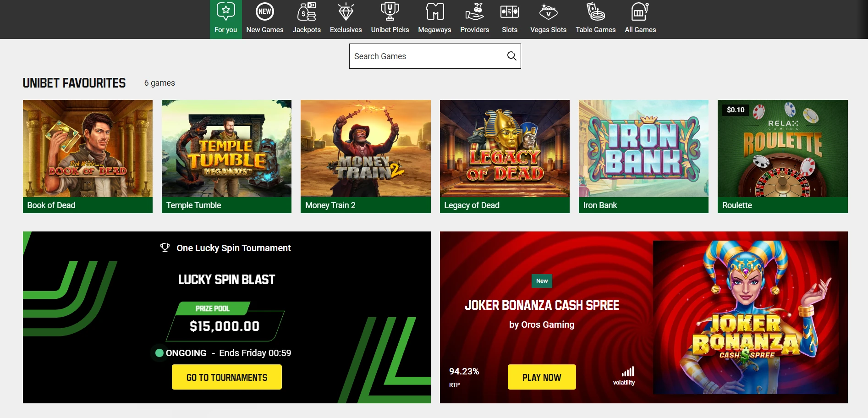
Task: Open the Slots tab label
Action: pos(509,30)
